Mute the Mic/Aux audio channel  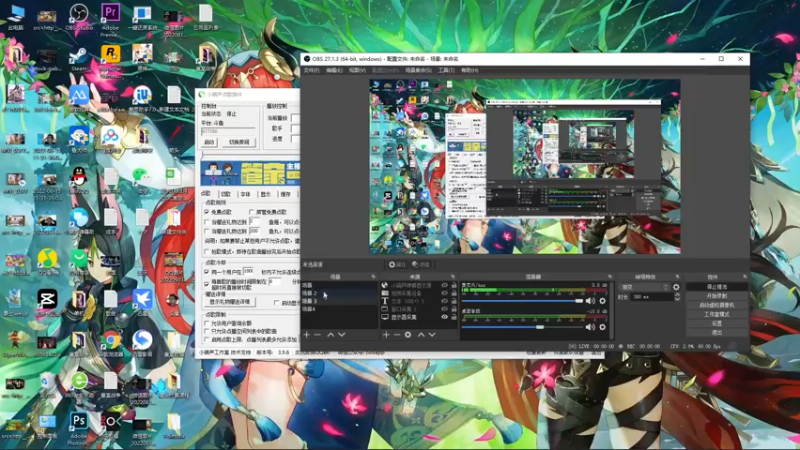(591, 301)
